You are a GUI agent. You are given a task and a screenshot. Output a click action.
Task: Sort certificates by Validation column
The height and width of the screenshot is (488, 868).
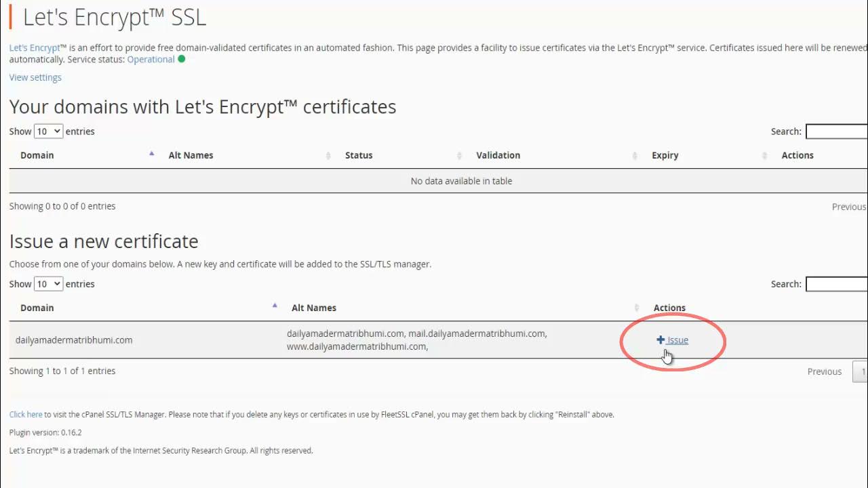635,155
